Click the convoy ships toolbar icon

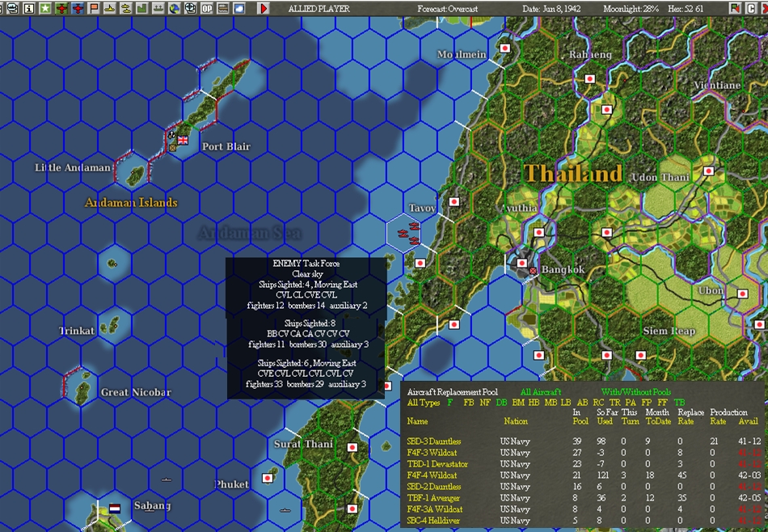[158, 8]
